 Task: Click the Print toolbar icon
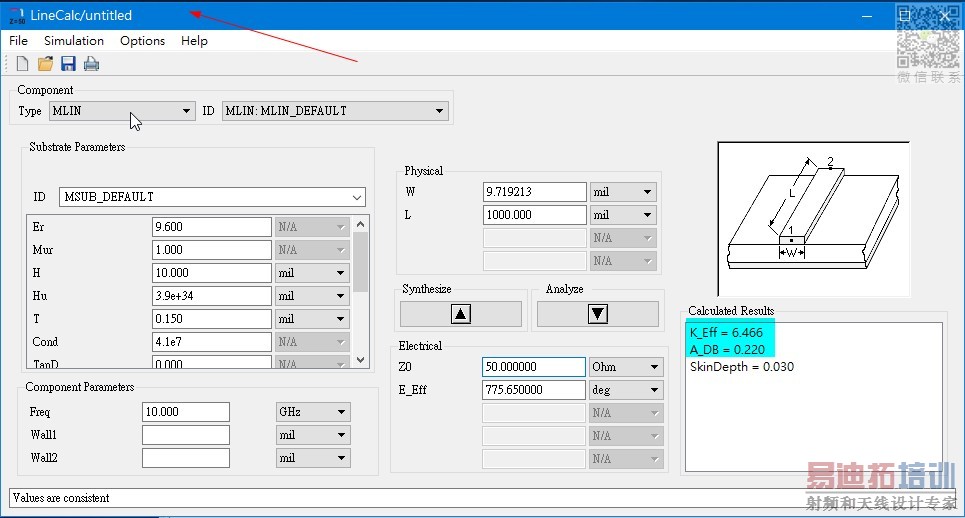91,64
